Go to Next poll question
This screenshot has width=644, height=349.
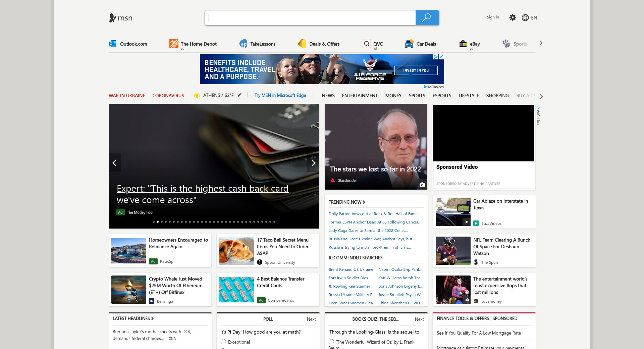tap(311, 319)
